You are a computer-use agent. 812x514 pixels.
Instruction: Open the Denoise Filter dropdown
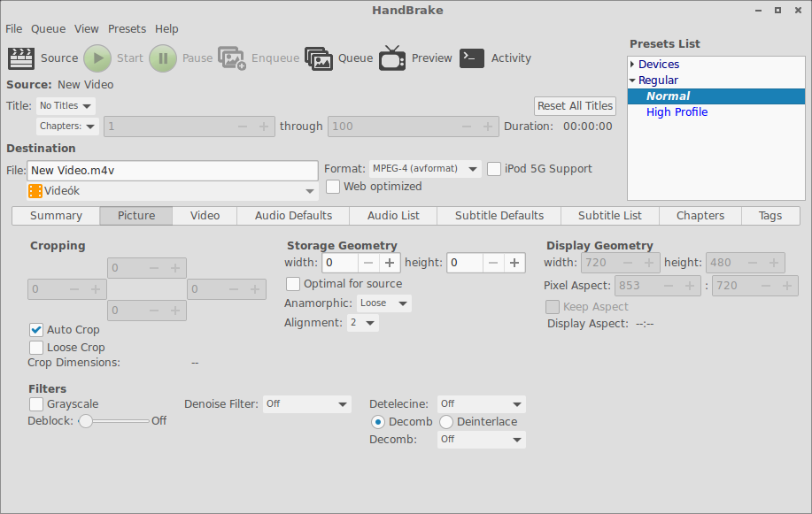click(x=307, y=404)
